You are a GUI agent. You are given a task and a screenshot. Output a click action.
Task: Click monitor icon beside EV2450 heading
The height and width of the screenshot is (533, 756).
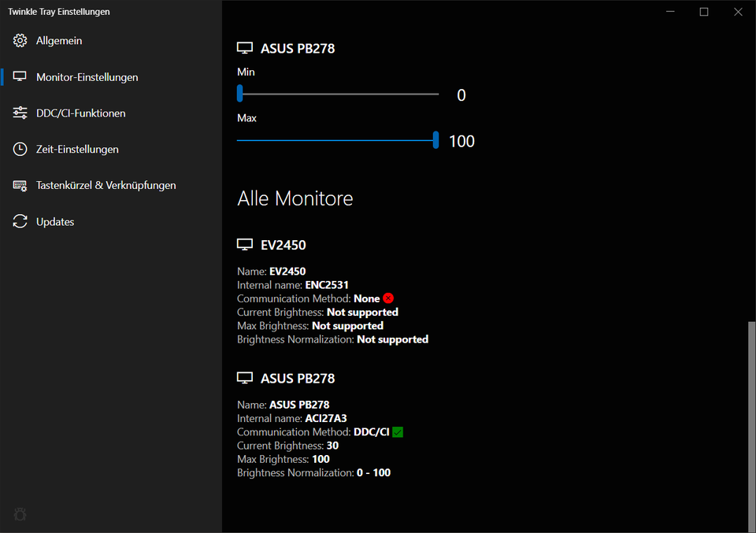[245, 245]
